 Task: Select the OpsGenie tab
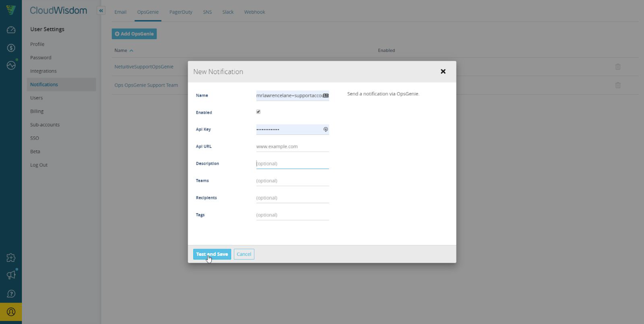pos(148,12)
